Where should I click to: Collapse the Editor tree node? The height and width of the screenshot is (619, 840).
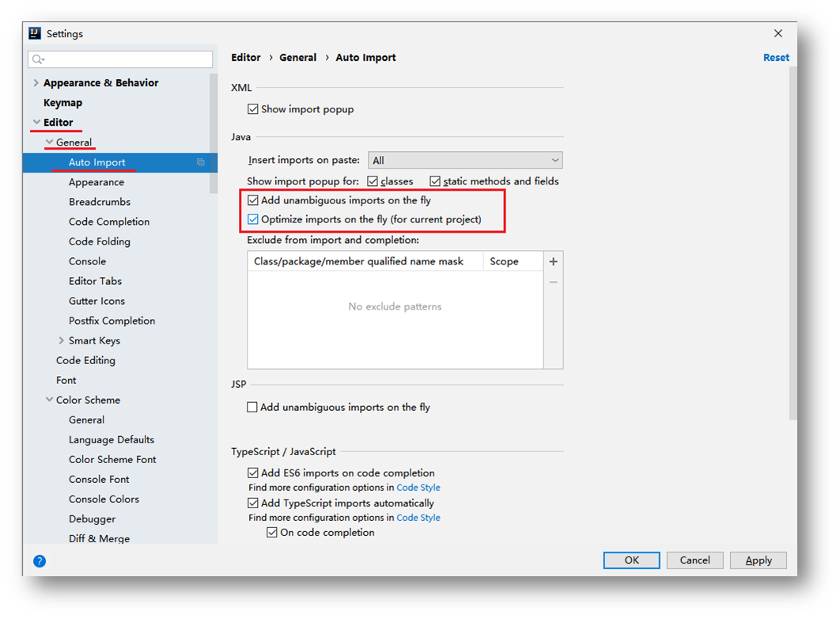pos(36,122)
